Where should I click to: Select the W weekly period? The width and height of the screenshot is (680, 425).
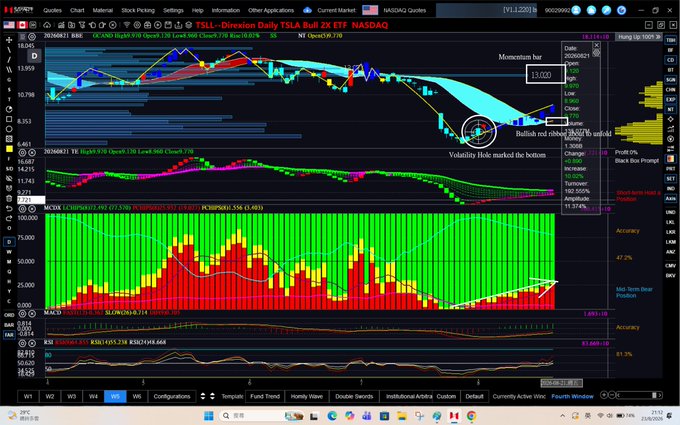pyautogui.click(x=9, y=252)
